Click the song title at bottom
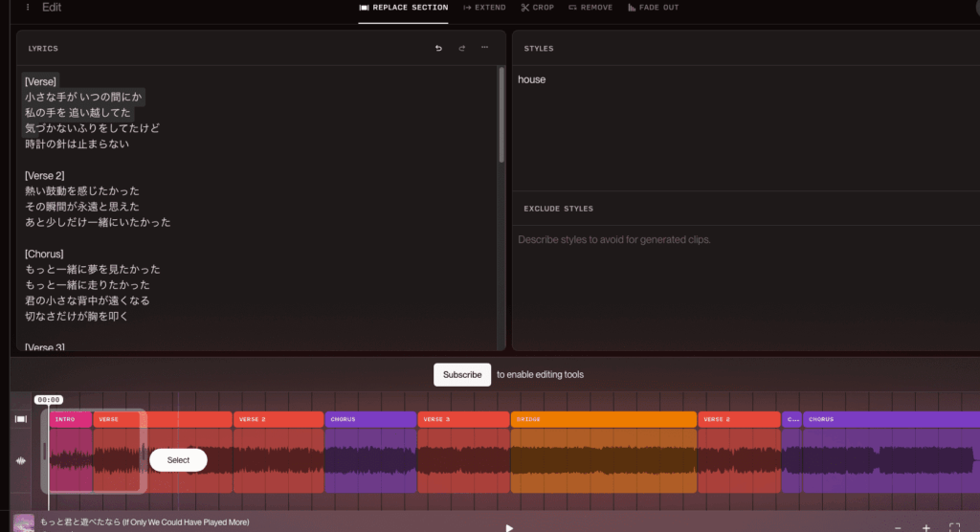The image size is (980, 532). point(145,522)
